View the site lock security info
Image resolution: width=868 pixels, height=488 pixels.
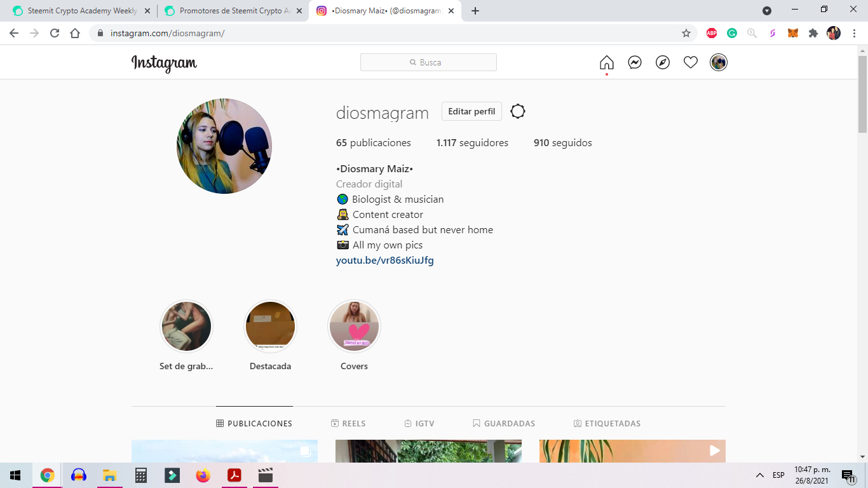point(100,33)
